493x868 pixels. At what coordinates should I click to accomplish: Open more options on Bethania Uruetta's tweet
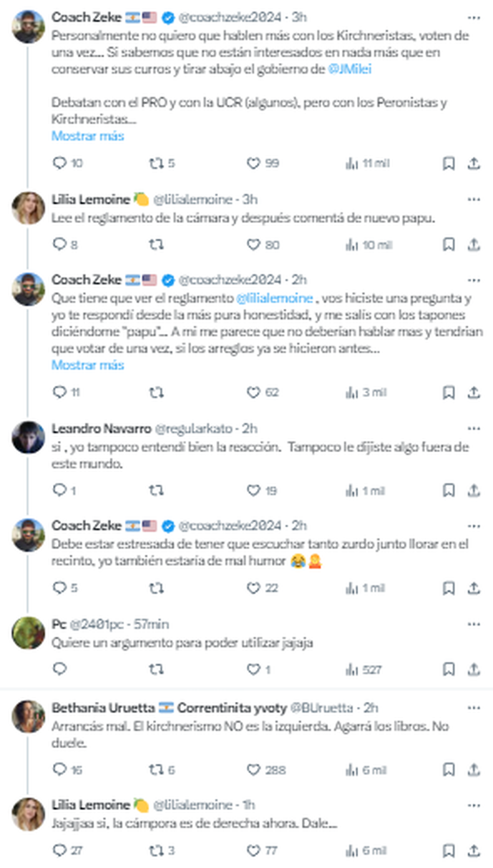(x=474, y=708)
